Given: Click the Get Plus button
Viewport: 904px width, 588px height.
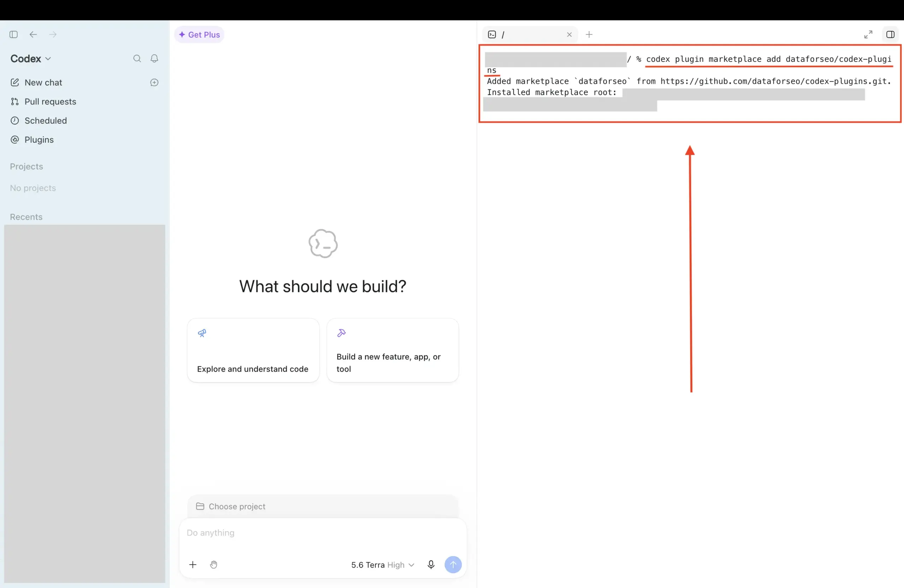Looking at the screenshot, I should (x=200, y=35).
